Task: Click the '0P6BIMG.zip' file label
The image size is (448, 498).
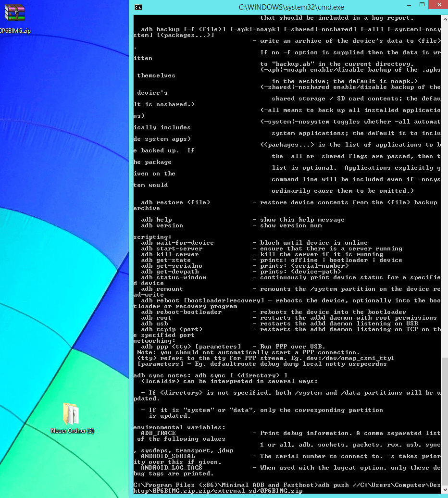Action: [15, 31]
